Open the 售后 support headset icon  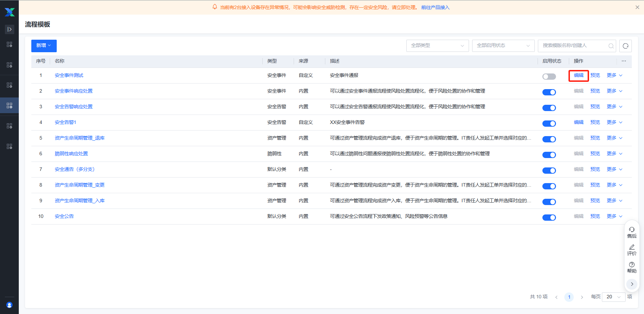(x=631, y=230)
